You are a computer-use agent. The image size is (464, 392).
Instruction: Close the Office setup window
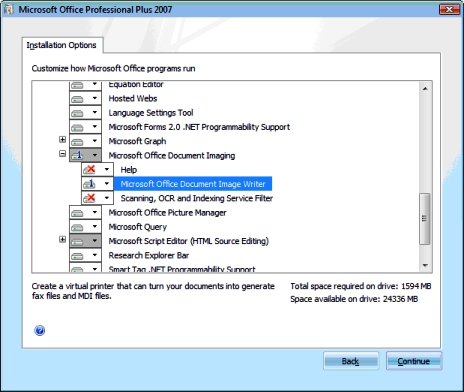[449, 9]
